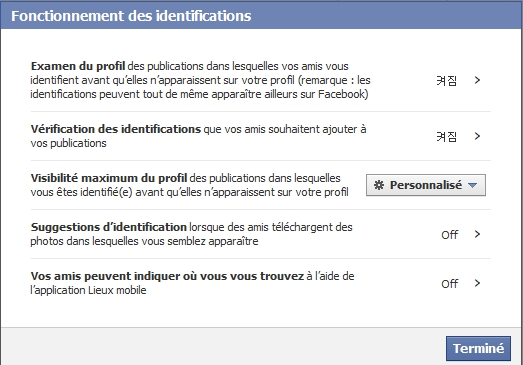Toggle the Examen du profil status value
523x365 pixels.
tap(447, 80)
